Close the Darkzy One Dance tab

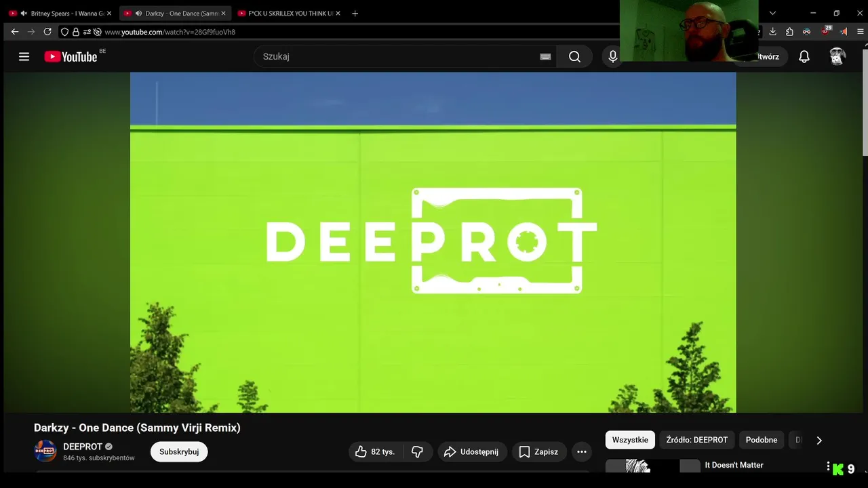point(223,14)
